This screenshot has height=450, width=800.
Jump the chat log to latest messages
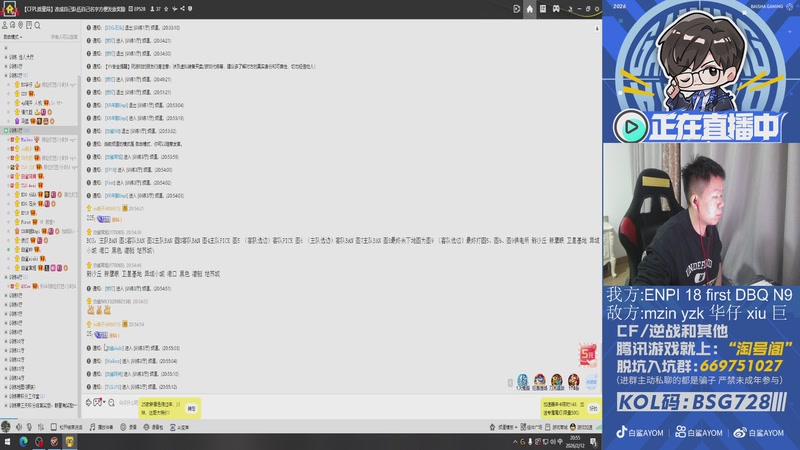tap(597, 29)
